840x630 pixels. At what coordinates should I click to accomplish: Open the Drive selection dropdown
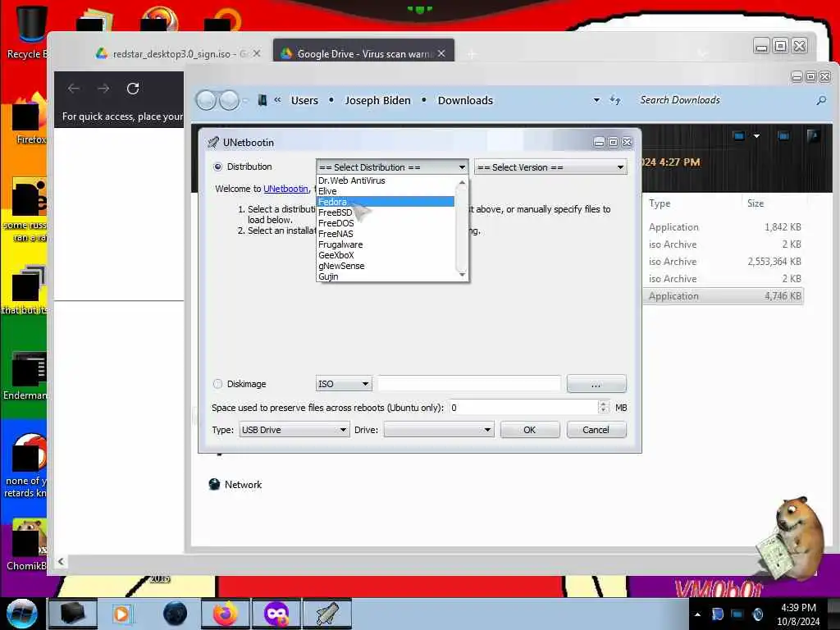pyautogui.click(x=438, y=430)
